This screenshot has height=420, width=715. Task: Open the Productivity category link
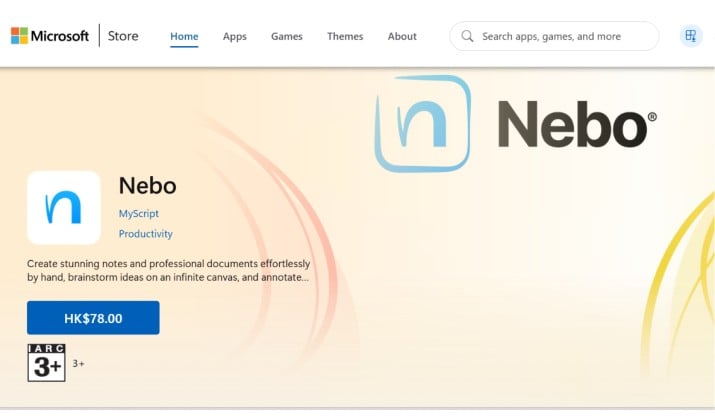(x=145, y=233)
